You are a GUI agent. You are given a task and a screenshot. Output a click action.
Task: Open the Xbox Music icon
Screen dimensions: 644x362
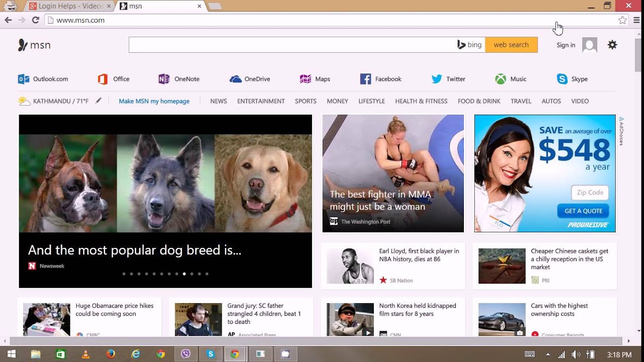click(500, 79)
